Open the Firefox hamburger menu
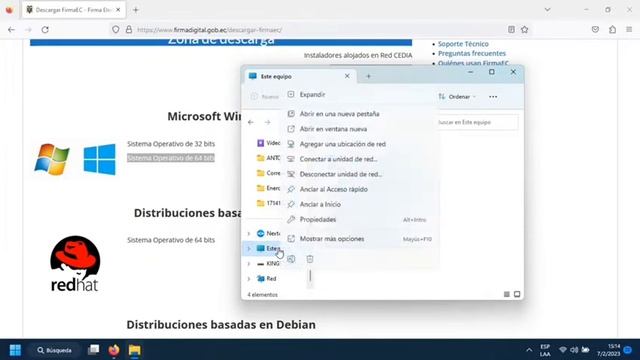 point(629,29)
